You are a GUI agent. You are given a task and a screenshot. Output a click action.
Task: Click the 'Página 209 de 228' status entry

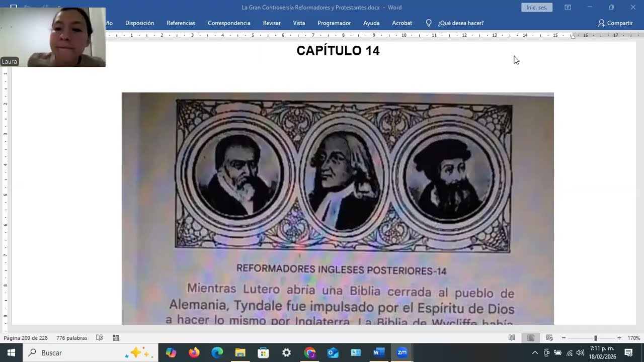click(26, 338)
